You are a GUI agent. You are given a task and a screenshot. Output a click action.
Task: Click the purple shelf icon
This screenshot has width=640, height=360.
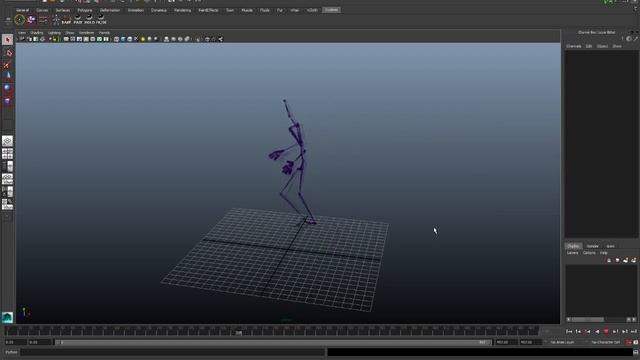click(x=31, y=20)
